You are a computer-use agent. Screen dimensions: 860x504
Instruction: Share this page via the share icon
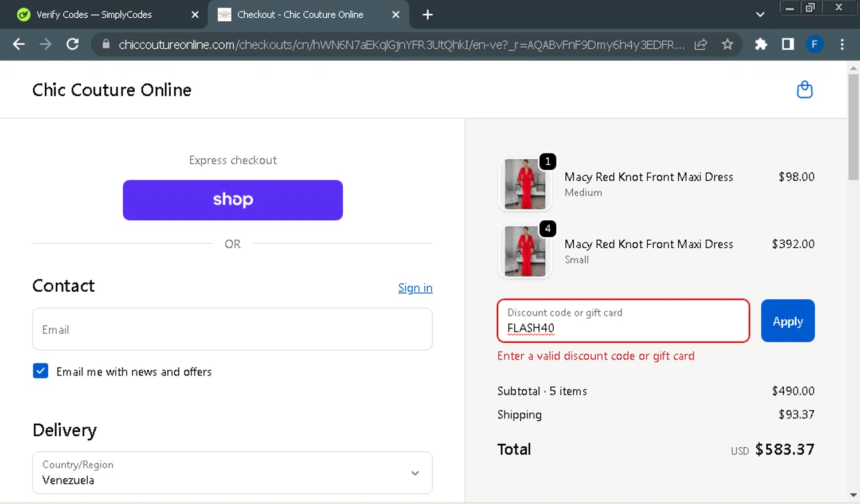coord(701,44)
